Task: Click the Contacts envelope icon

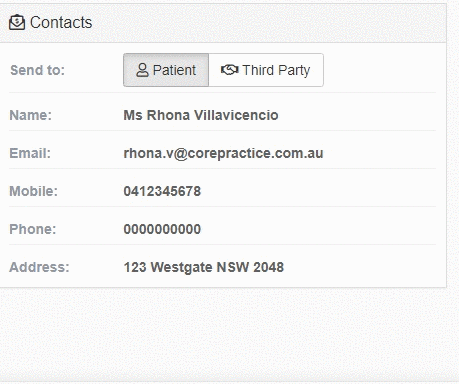Action: [17, 22]
